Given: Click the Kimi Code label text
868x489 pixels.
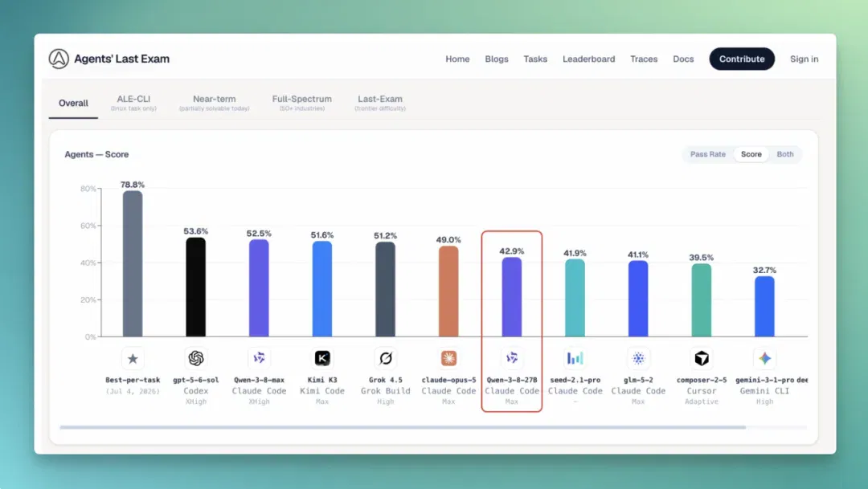Looking at the screenshot, I should [x=322, y=391].
